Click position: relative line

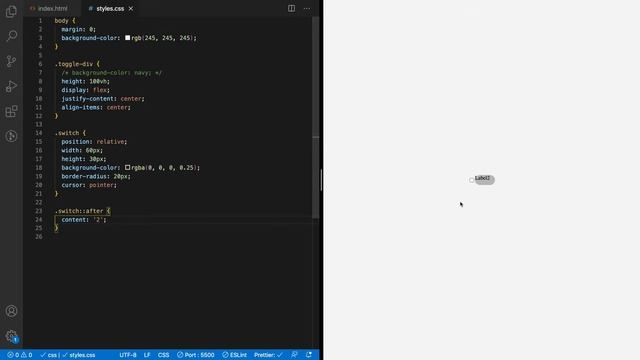[x=94, y=142]
